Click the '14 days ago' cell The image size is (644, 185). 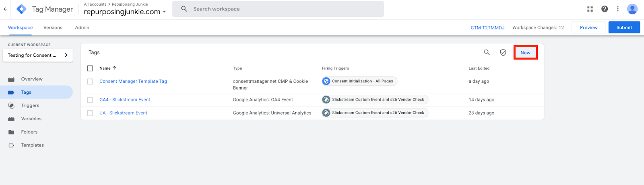(481, 100)
